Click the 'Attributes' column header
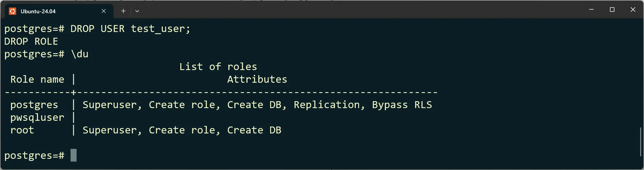This screenshot has width=644, height=170. [257, 79]
